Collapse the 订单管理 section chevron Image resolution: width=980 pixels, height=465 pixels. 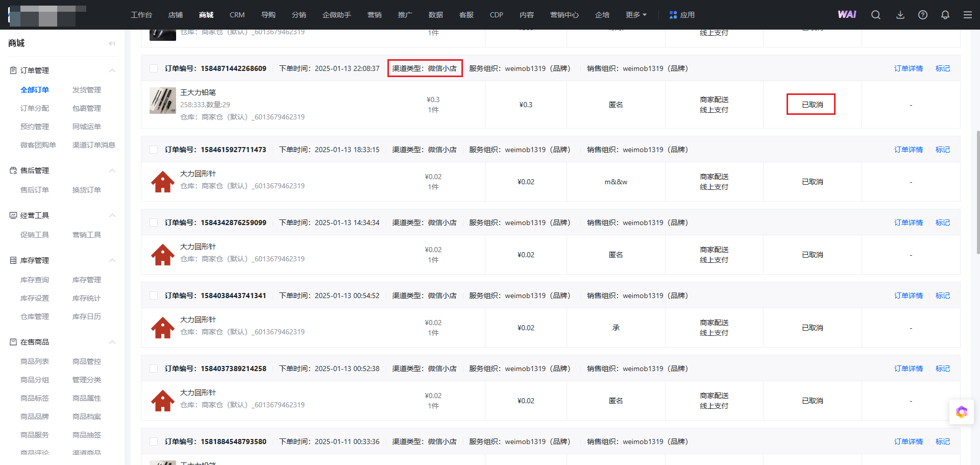click(x=112, y=70)
